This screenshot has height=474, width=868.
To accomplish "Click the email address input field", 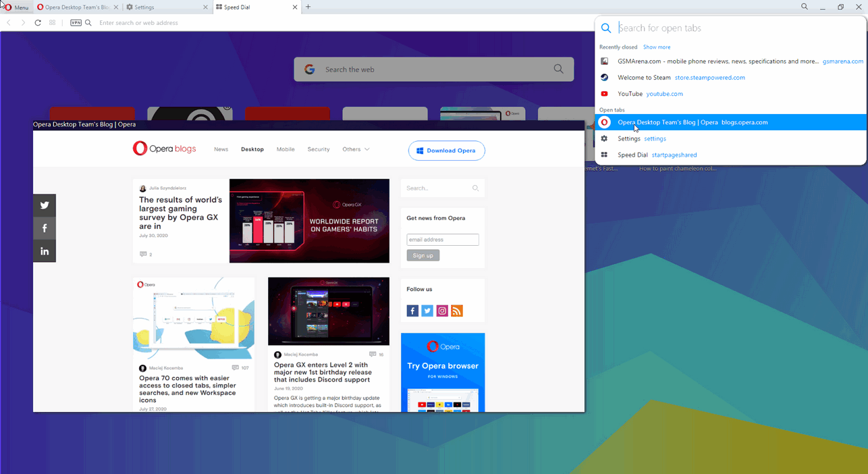I will 443,240.
